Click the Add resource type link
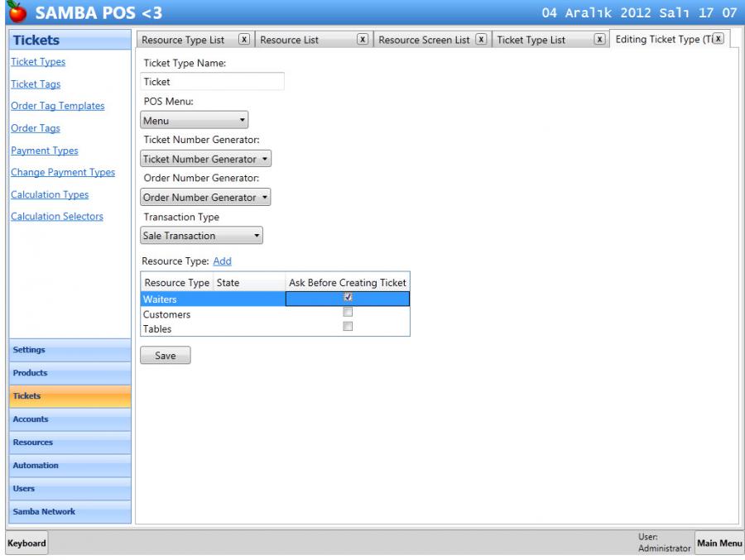 [222, 261]
